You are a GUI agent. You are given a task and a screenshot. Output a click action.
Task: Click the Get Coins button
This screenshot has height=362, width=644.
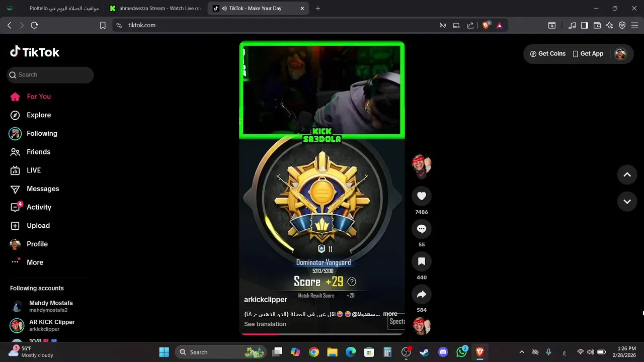tap(547, 54)
